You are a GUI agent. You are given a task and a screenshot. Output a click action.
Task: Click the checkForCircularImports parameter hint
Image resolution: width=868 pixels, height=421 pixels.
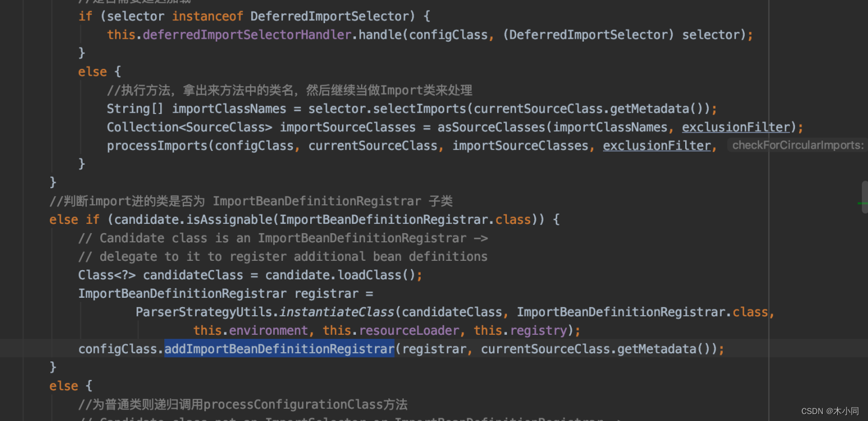[798, 145]
